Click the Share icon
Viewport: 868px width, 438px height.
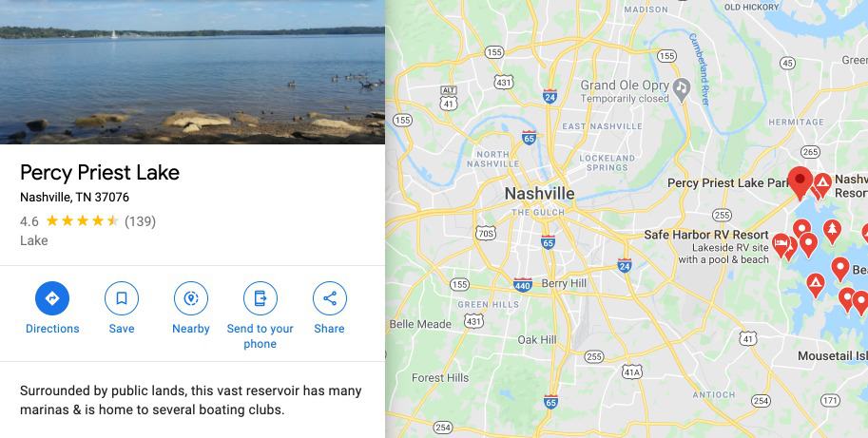coord(329,298)
